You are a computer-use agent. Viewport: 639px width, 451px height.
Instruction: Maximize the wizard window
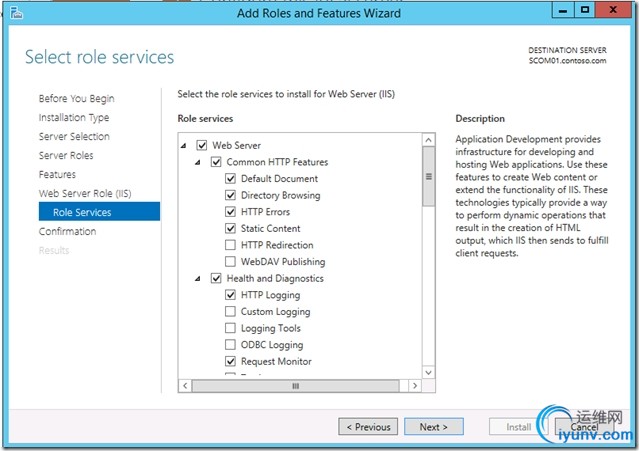[x=585, y=10]
